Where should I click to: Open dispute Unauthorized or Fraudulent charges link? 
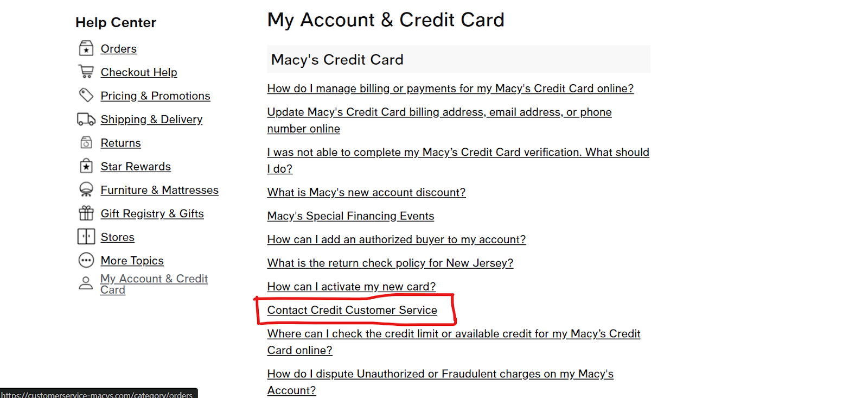pos(441,382)
